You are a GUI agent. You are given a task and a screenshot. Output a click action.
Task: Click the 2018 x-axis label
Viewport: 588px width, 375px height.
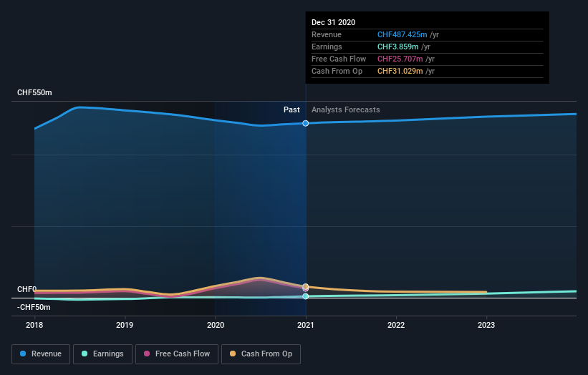[34, 325]
